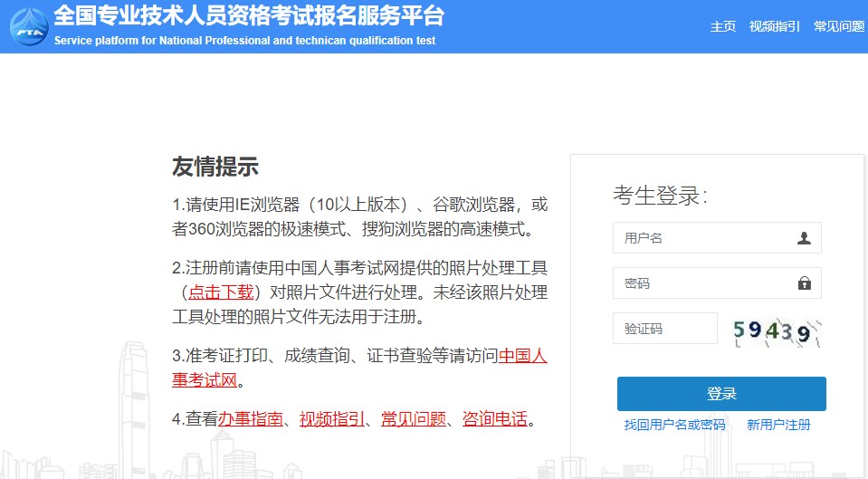This screenshot has height=479, width=868.
Task: Open 视频指引 in the top navigation bar
Action: tap(774, 26)
